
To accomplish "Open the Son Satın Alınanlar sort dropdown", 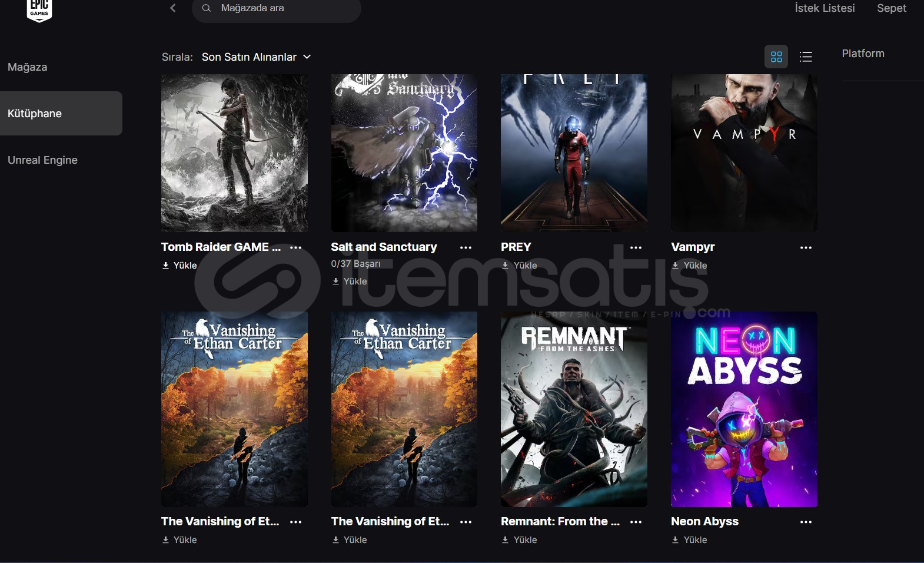I will coord(256,57).
